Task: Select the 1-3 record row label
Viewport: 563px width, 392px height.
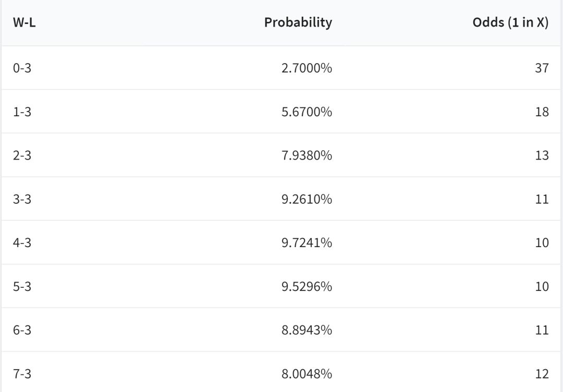Action: click(x=22, y=112)
